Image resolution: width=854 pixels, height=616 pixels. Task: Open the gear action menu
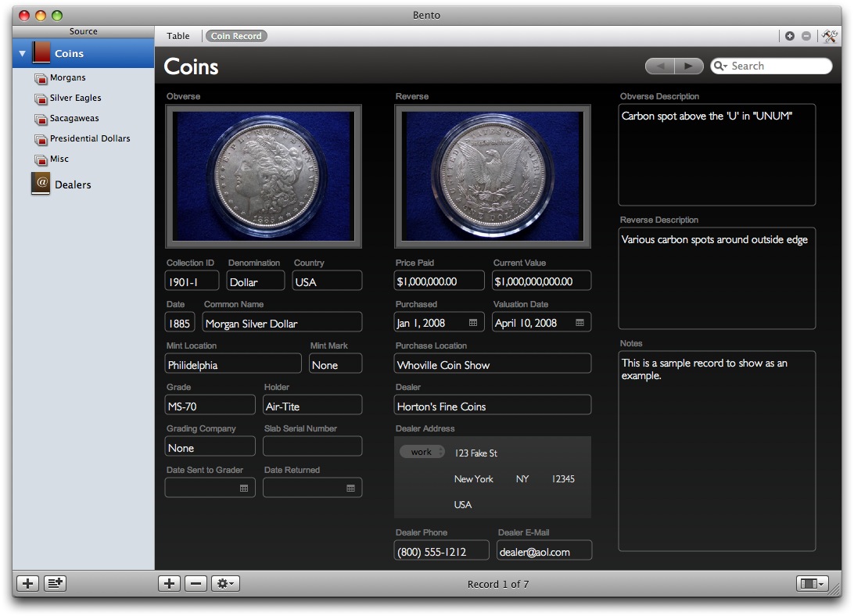tap(225, 584)
